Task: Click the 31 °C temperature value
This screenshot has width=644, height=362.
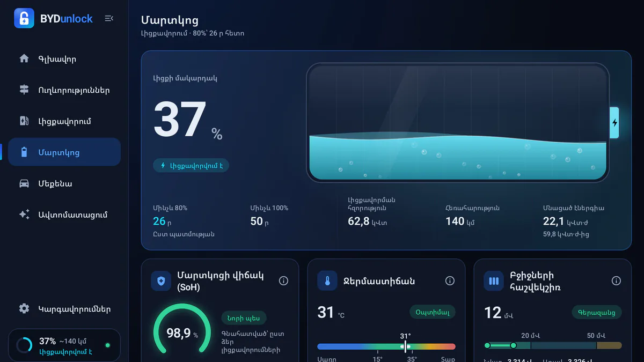Action: (x=331, y=312)
